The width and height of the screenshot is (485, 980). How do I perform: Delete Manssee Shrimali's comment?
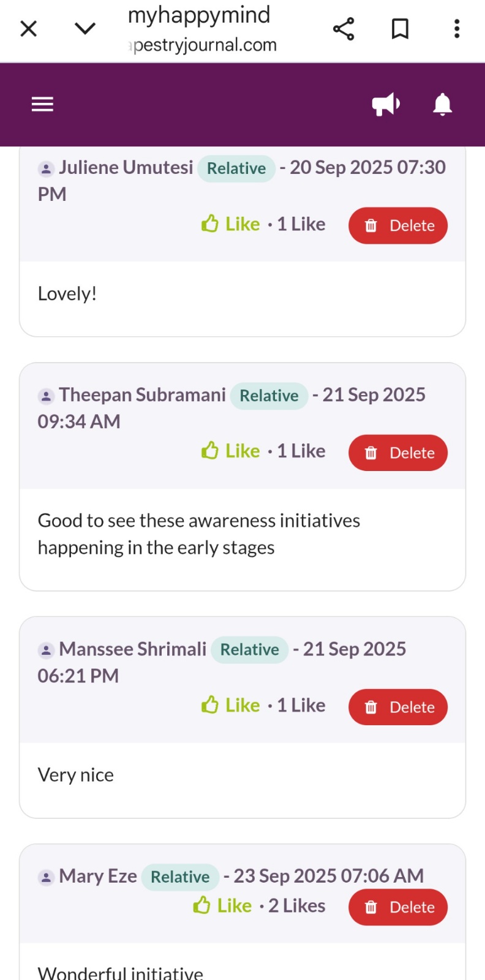point(398,707)
